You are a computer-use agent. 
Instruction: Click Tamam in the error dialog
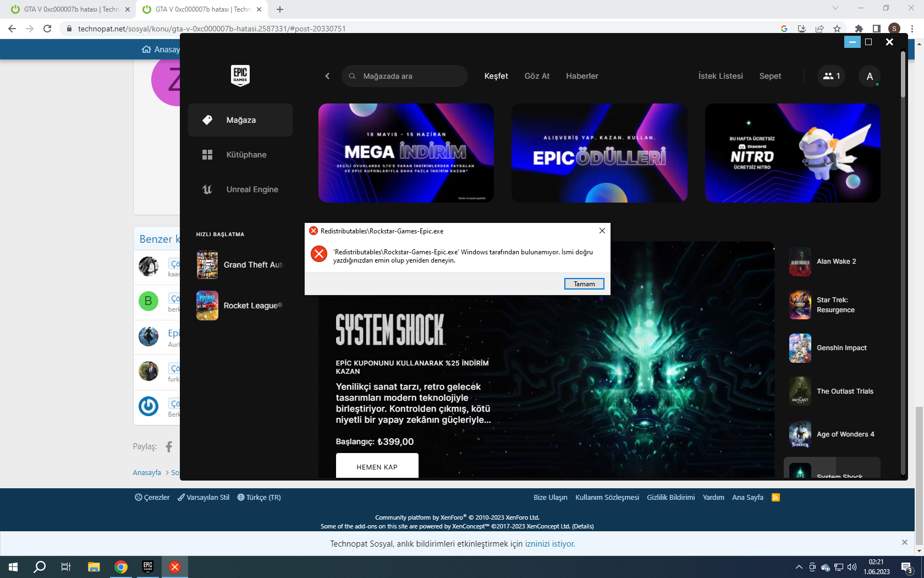(584, 284)
